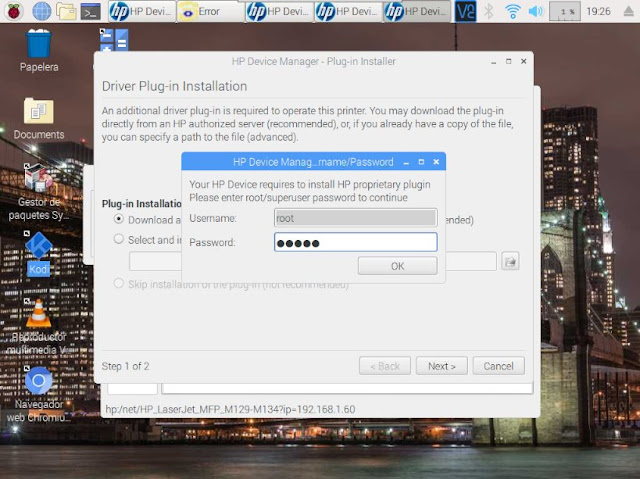Select the VLC media player desktop icon
Viewport: 640px width, 479px height.
39,326
